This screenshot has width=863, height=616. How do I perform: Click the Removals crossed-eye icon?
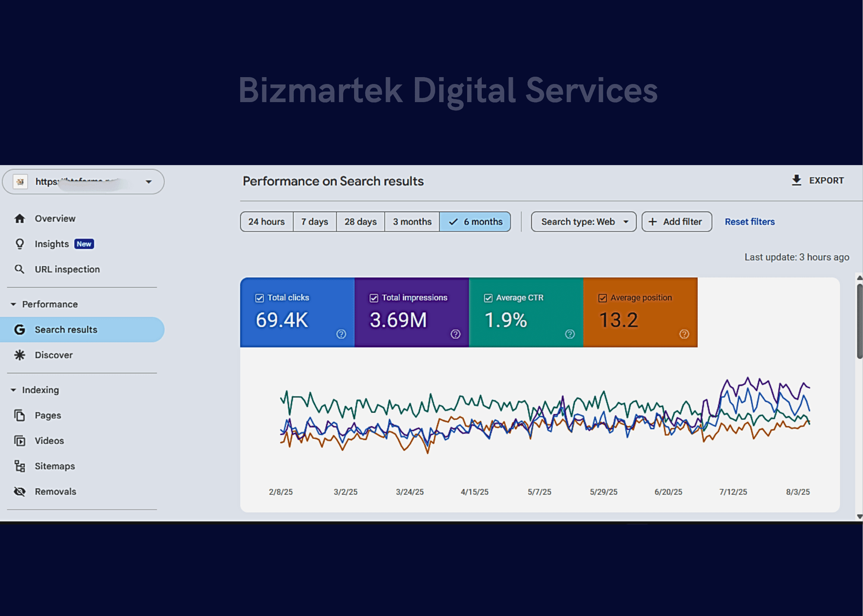click(x=19, y=492)
